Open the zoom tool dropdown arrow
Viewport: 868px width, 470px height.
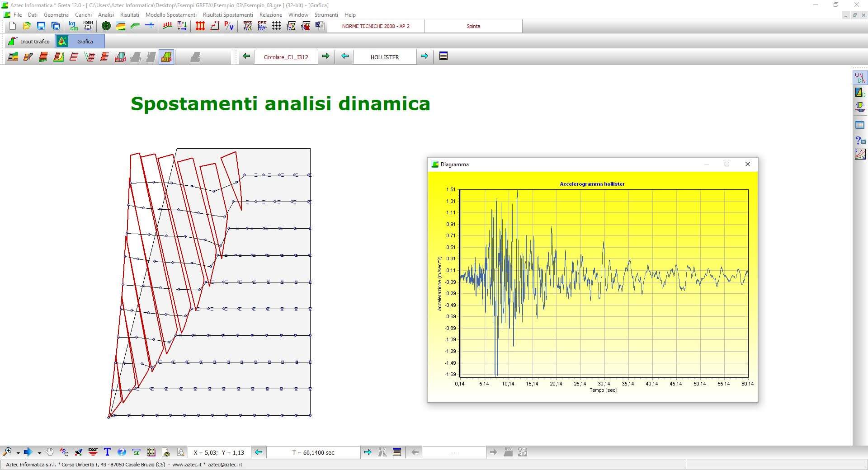[x=18, y=453]
